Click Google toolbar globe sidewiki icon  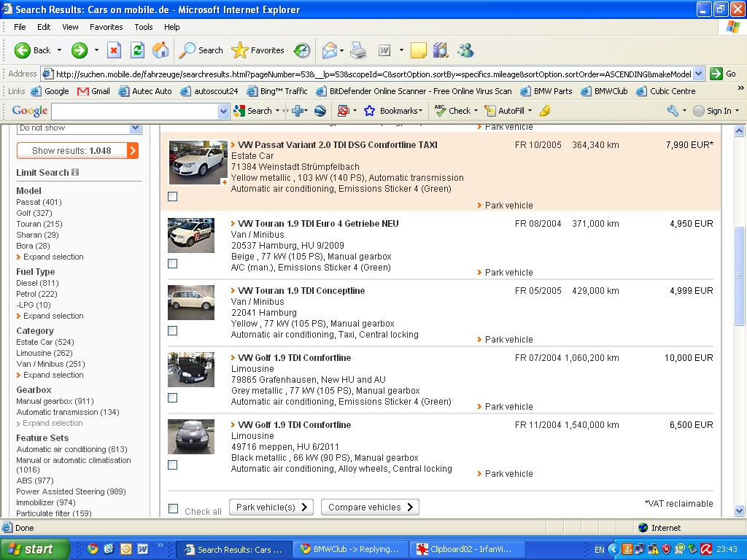[x=320, y=111]
